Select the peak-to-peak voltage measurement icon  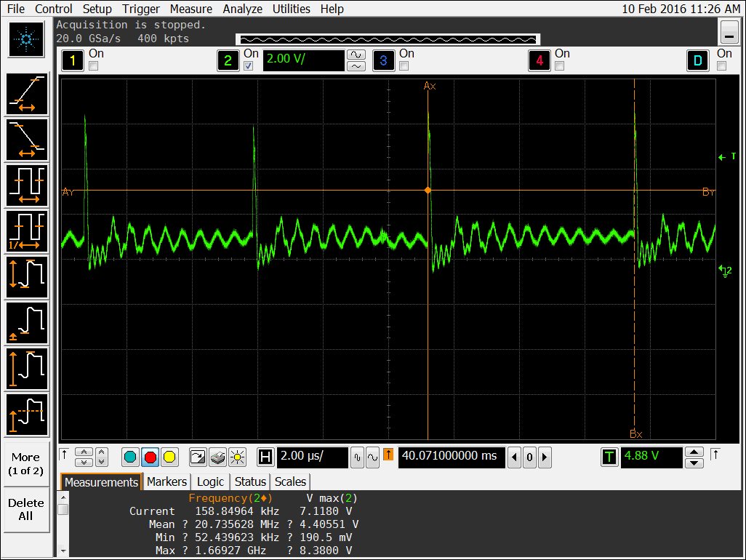(x=27, y=277)
